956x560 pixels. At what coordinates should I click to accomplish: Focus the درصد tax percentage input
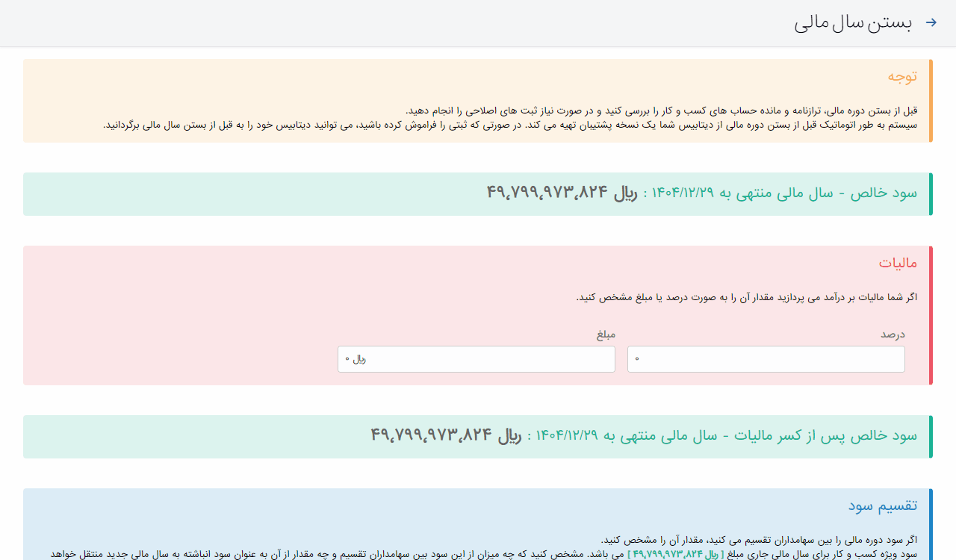tap(766, 359)
